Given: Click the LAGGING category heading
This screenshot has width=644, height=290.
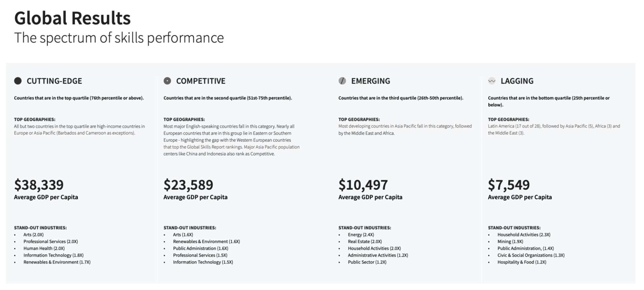Looking at the screenshot, I should [x=517, y=81].
